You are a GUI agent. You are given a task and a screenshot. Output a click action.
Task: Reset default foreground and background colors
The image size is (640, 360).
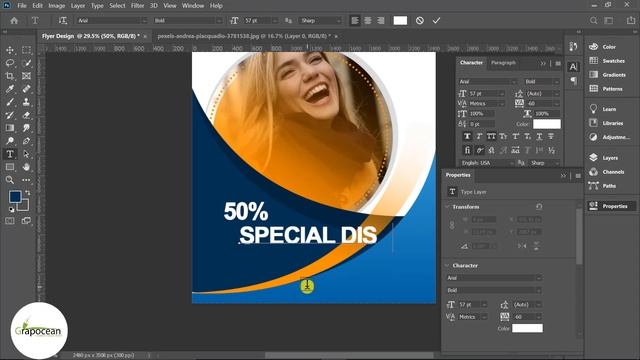11,209
